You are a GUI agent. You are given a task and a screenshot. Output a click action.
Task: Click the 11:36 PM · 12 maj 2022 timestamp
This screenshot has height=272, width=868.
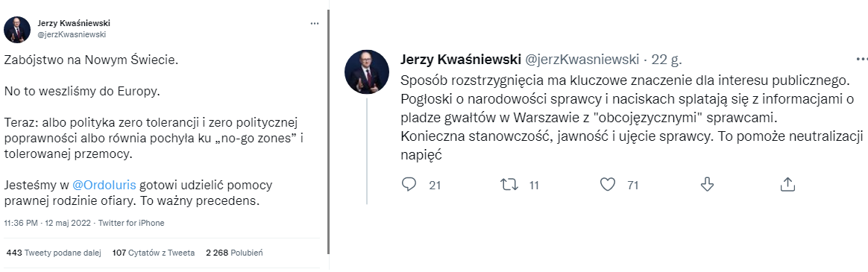click(48, 224)
